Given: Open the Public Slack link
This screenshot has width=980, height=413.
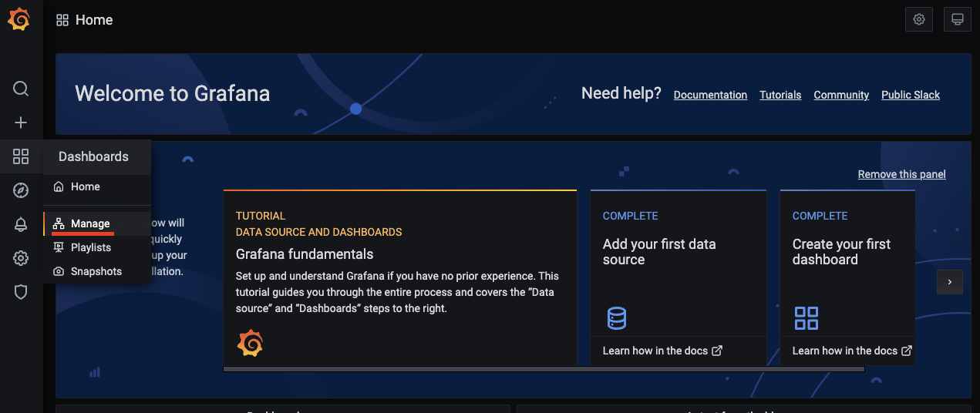Looking at the screenshot, I should [911, 95].
